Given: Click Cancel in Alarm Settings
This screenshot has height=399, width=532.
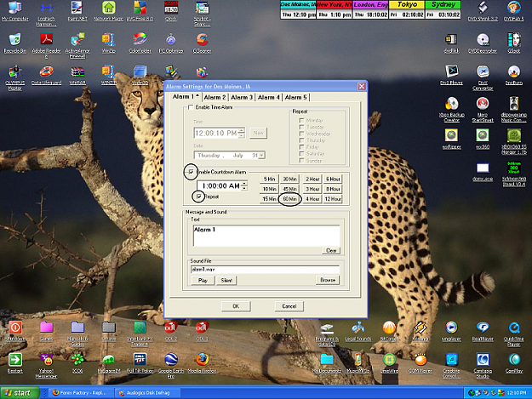Looking at the screenshot, I should [289, 306].
